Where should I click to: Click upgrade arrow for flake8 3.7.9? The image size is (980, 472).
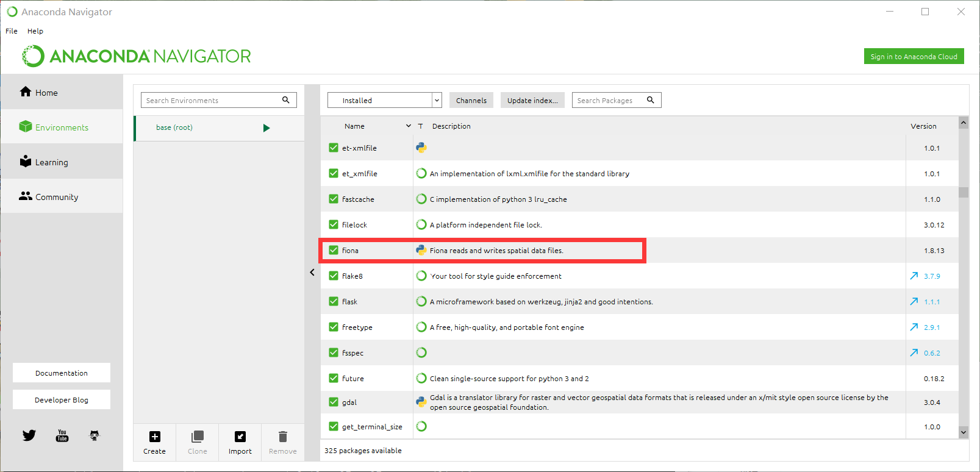tap(914, 276)
